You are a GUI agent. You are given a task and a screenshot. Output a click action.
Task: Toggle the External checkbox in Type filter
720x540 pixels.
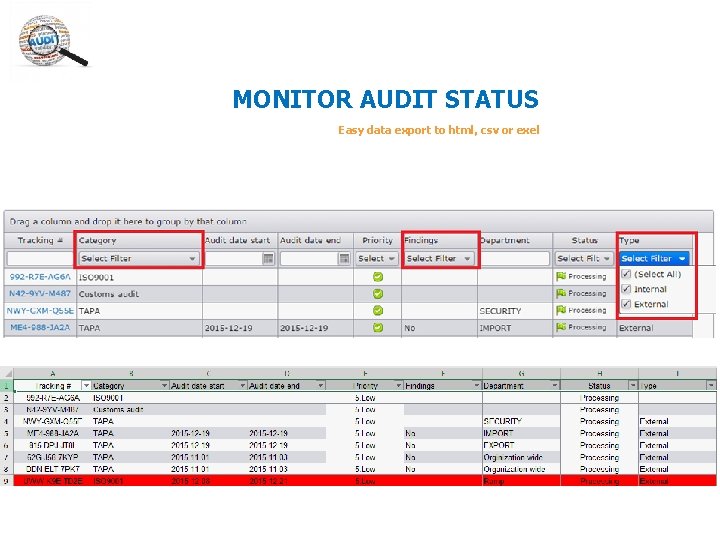[626, 304]
